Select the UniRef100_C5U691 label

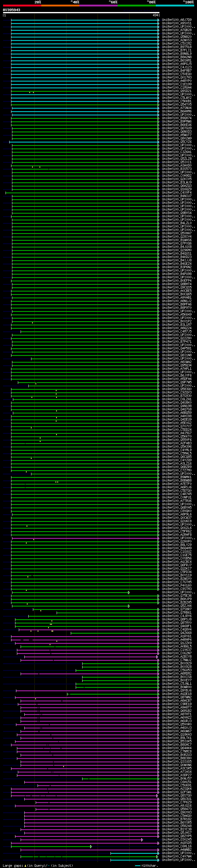(x=177, y=785)
